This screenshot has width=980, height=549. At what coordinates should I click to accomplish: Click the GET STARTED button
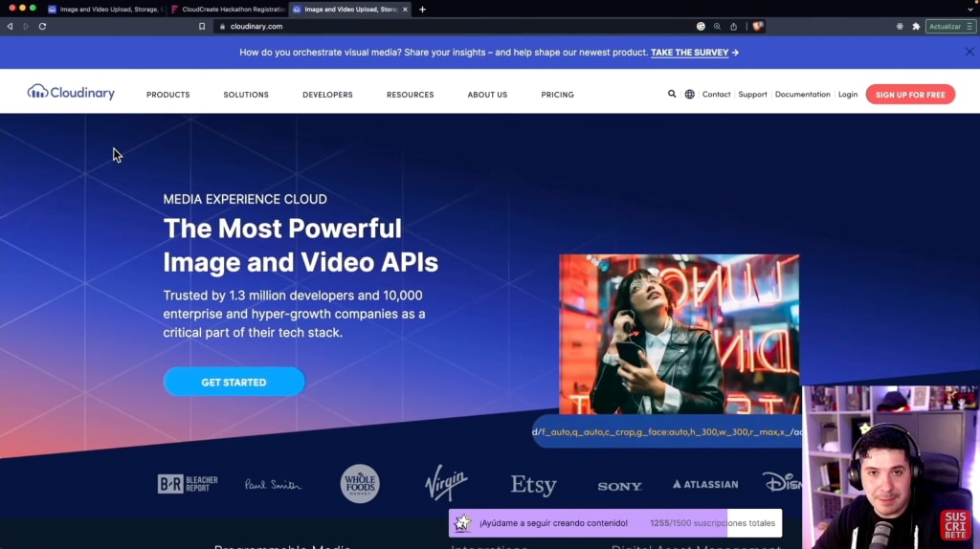[x=234, y=382]
